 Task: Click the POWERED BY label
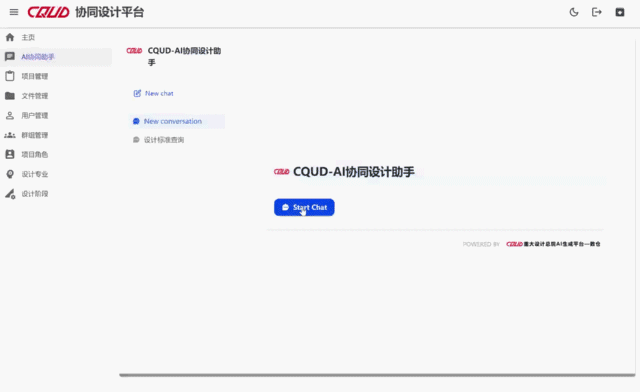tap(481, 244)
